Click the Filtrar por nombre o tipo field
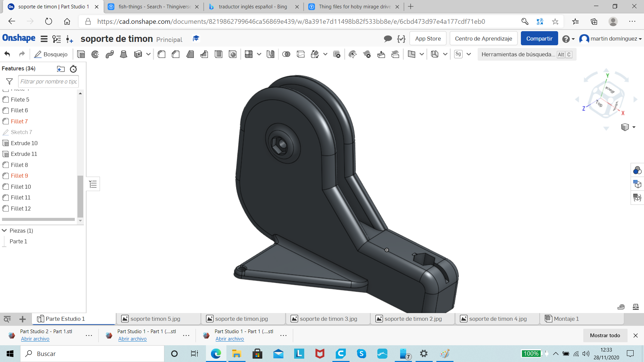This screenshot has width=644, height=362. [49, 81]
